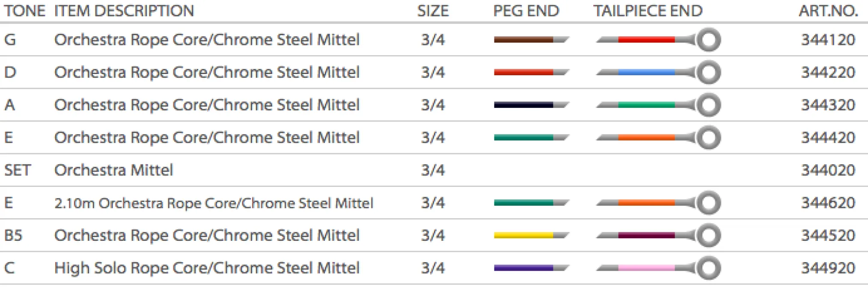
Task: Click the purple peg end swatch for C string
Action: 531,268
